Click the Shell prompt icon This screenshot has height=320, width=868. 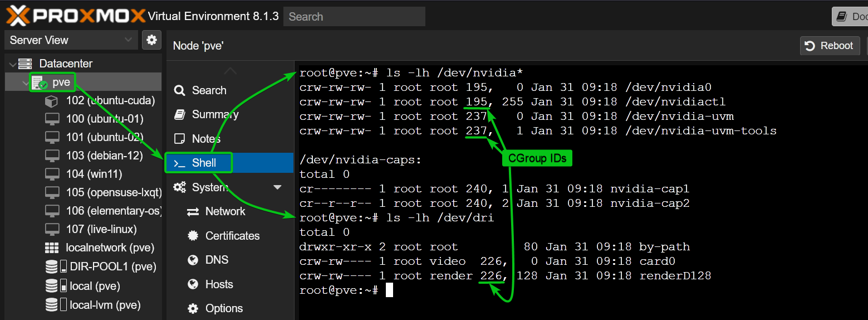(x=179, y=163)
